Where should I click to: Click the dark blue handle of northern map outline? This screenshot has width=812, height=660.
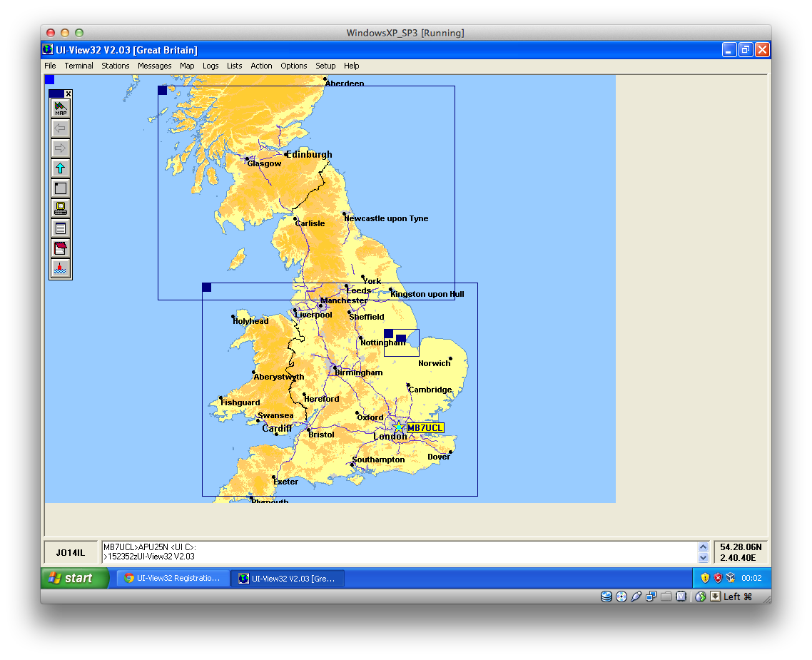[x=162, y=90]
